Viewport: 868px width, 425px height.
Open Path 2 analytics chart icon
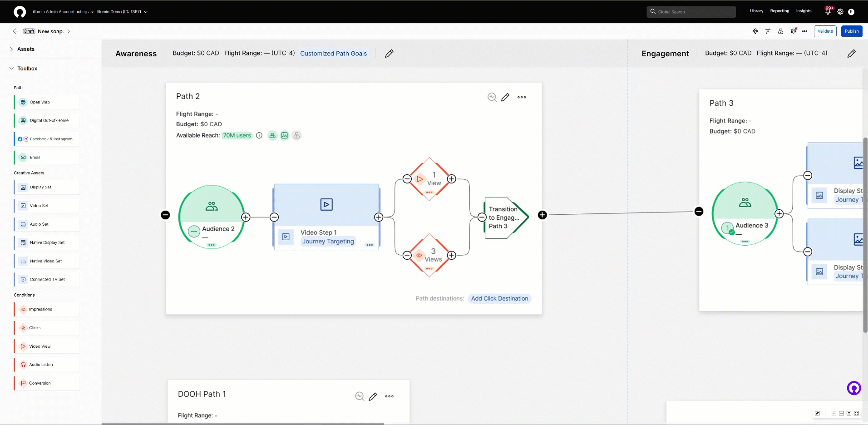[492, 97]
